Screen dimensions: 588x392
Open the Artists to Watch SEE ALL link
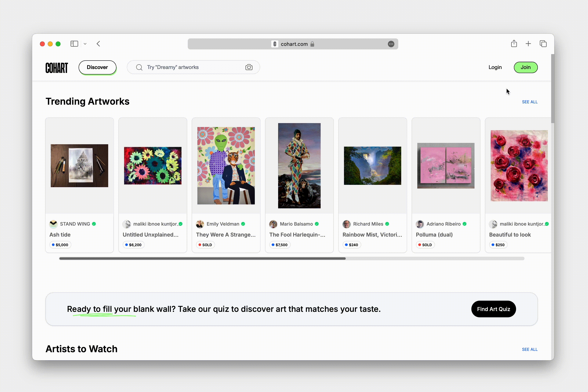pos(530,349)
